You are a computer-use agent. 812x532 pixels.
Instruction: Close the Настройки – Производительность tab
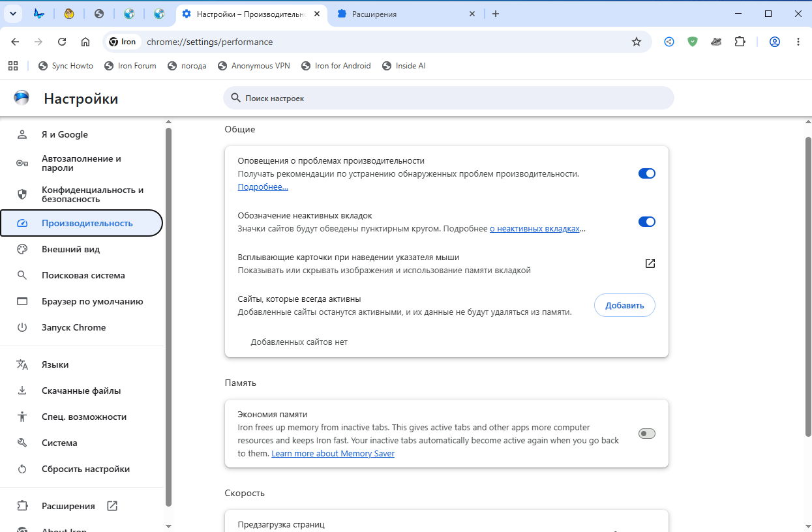[x=316, y=14]
